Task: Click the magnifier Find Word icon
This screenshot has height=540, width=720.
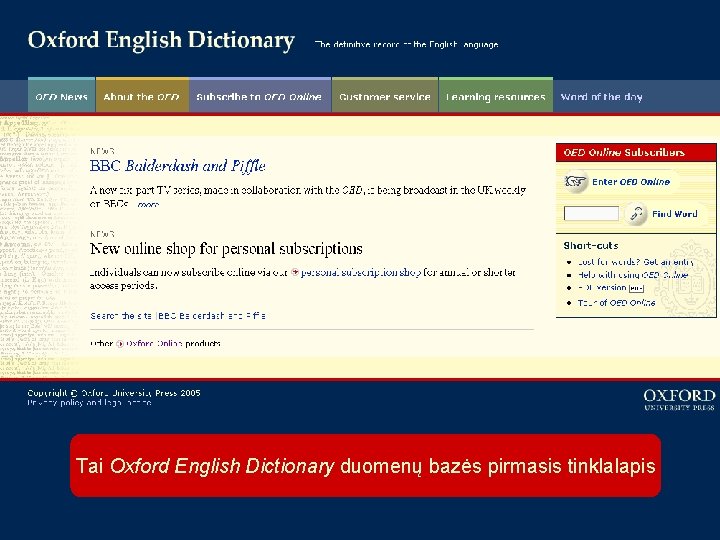Action: click(636, 214)
